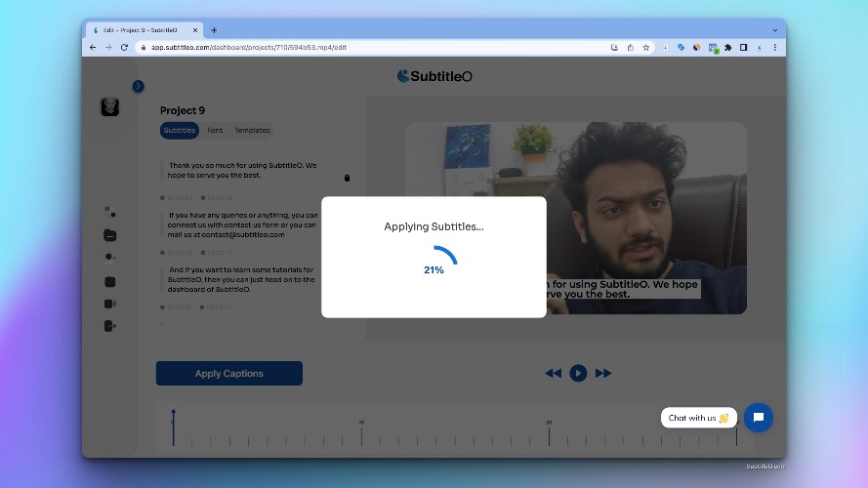Open the chat widget bubble icon

pos(759,418)
